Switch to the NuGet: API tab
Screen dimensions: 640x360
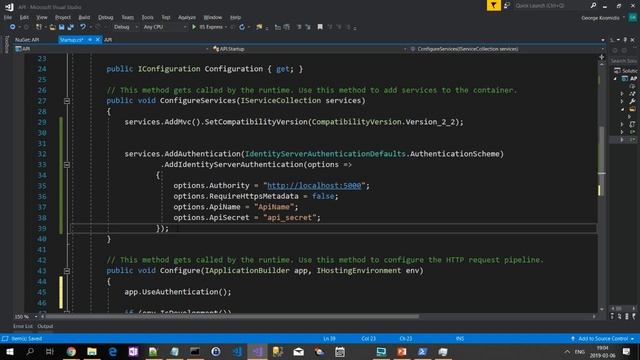pos(27,40)
